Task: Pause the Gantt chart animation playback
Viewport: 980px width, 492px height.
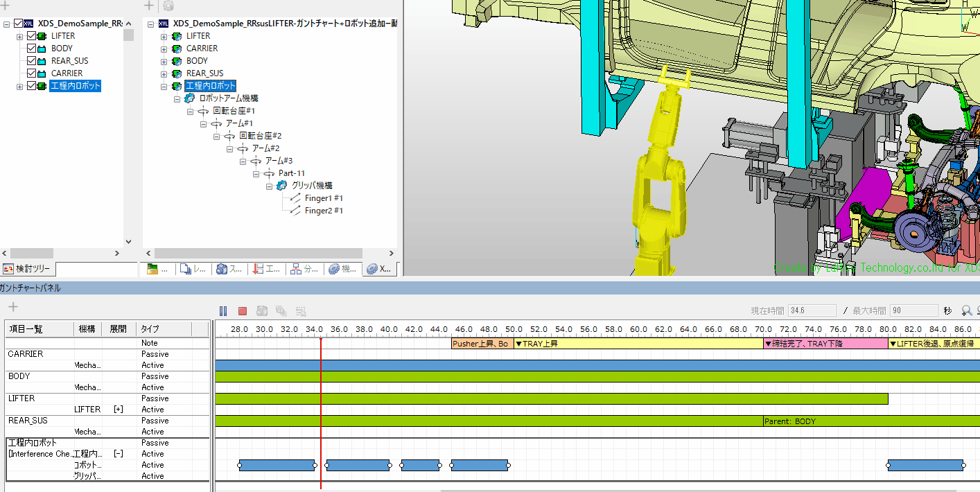Action: pos(223,312)
